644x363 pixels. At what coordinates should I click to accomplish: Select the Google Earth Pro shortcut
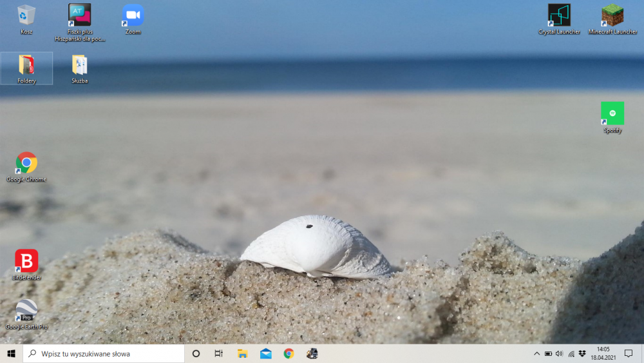tap(26, 311)
